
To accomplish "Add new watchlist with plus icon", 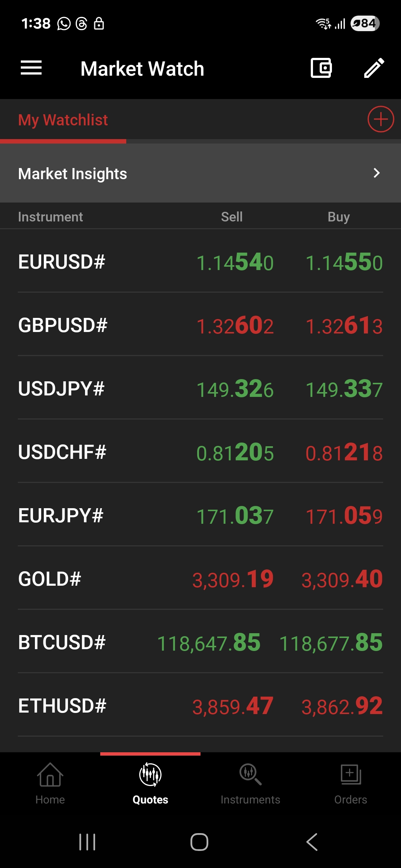I will click(381, 119).
